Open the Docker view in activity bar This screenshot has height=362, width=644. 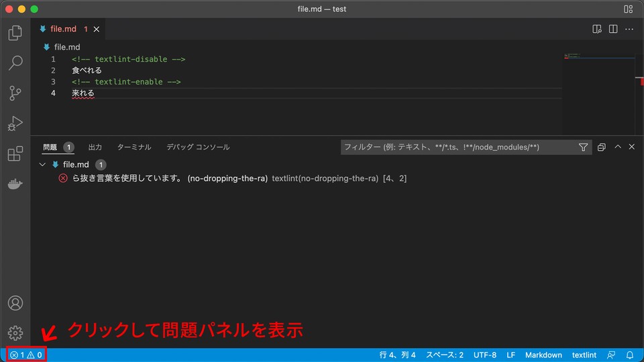coord(15,184)
